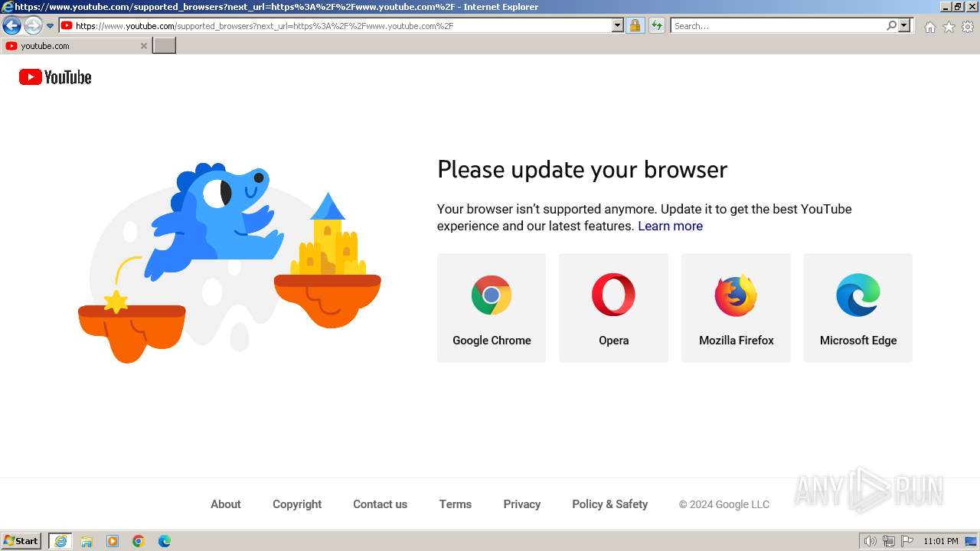Launch Chrome from the taskbar
Image resolution: width=980 pixels, height=551 pixels.
(x=139, y=541)
